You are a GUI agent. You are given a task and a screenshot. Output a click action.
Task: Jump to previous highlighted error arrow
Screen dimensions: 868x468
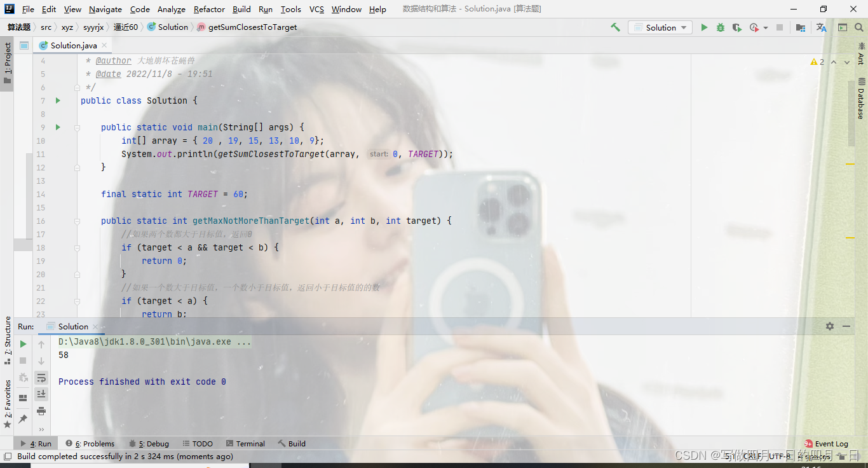click(834, 62)
